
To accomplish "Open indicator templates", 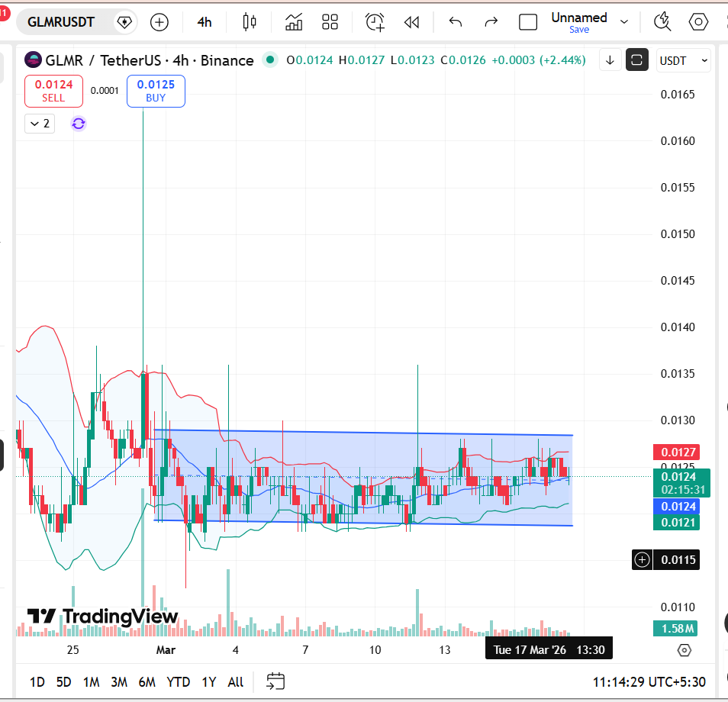I will tap(330, 22).
